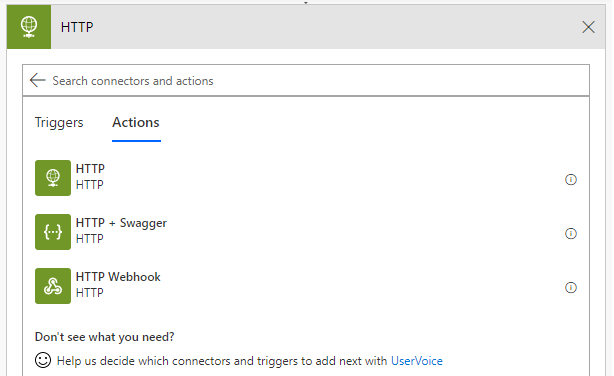Show info for HTTP Webhook action

571,287
